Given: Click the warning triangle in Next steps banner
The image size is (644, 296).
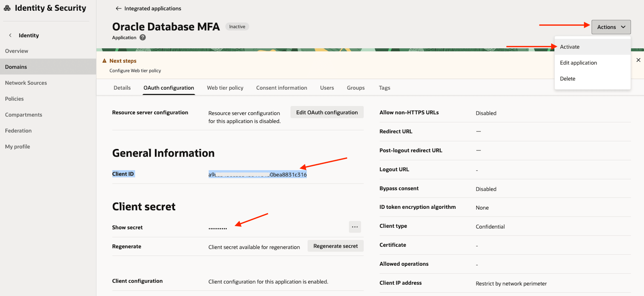Looking at the screenshot, I should pos(104,60).
